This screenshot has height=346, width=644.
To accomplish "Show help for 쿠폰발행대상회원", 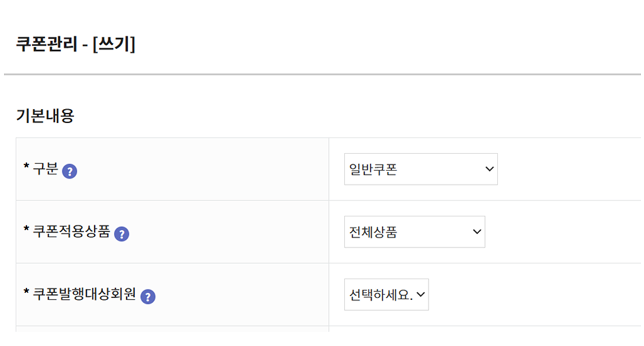I will click(x=148, y=296).
